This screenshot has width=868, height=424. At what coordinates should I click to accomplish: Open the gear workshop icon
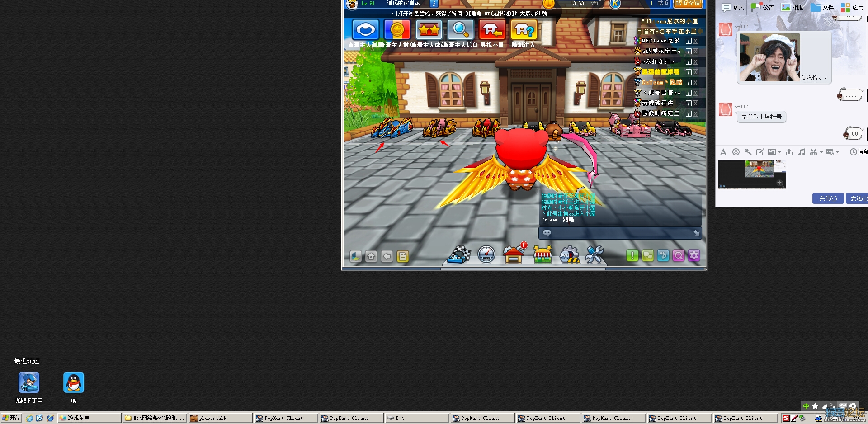pyautogui.click(x=570, y=254)
